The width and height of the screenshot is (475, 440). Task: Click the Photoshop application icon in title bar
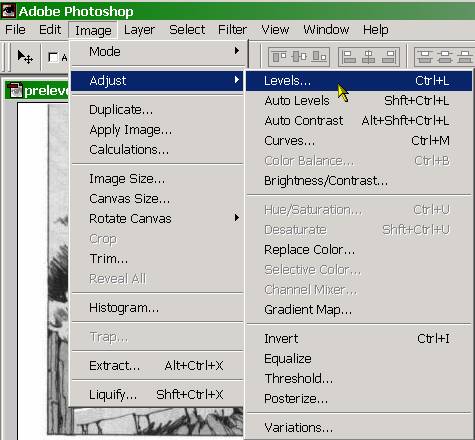click(x=8, y=11)
